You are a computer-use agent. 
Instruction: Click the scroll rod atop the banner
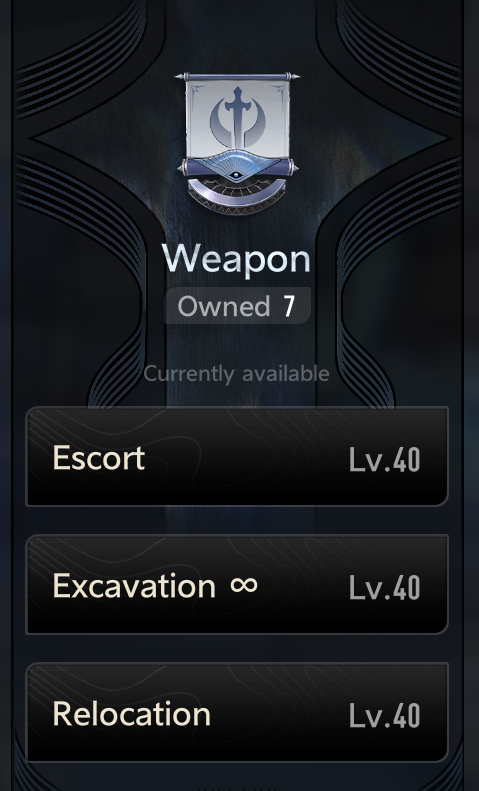coord(237,77)
